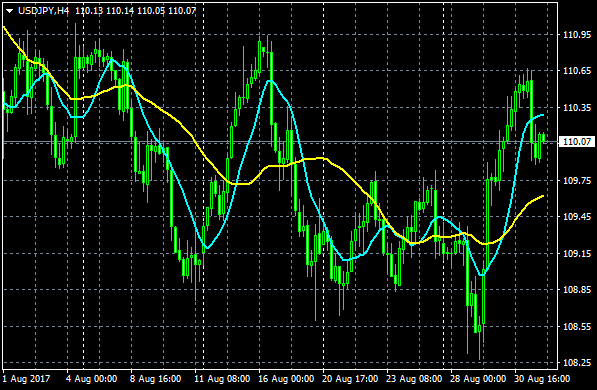Click the 4 Aug 00:00 time label
The width and height of the screenshot is (597, 390).
pyautogui.click(x=91, y=379)
